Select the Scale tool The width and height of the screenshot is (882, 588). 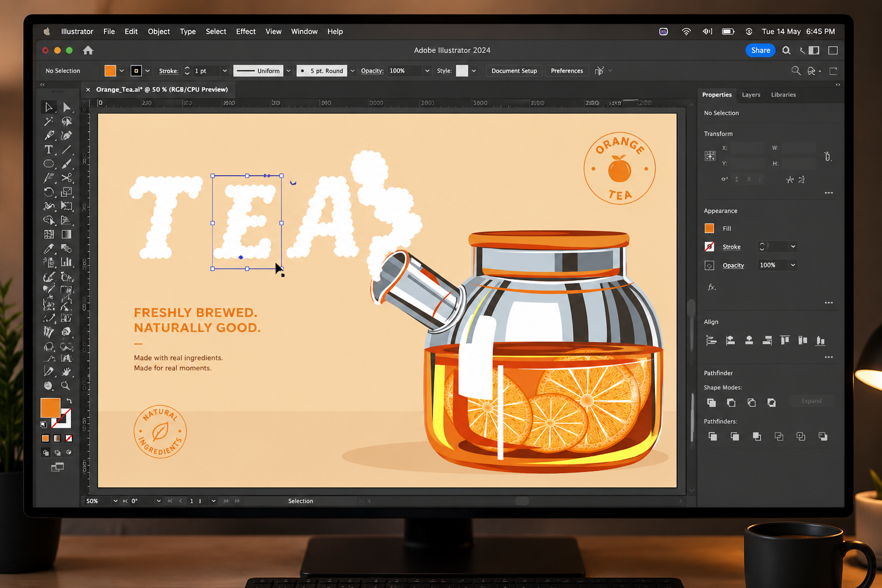(67, 192)
